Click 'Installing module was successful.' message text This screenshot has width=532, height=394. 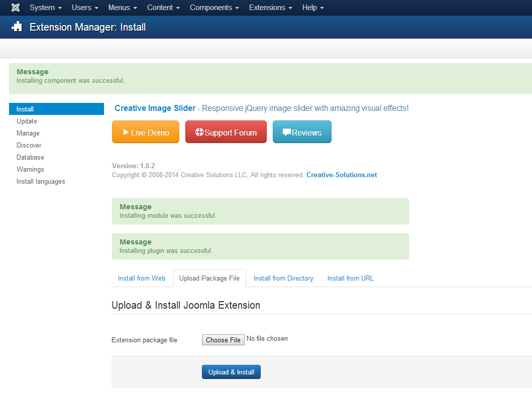tap(168, 216)
